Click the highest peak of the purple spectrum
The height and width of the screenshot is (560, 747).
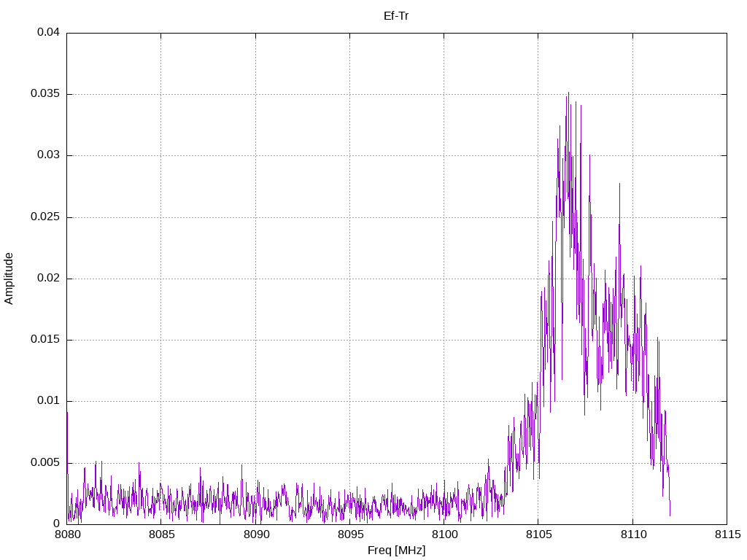(568, 93)
